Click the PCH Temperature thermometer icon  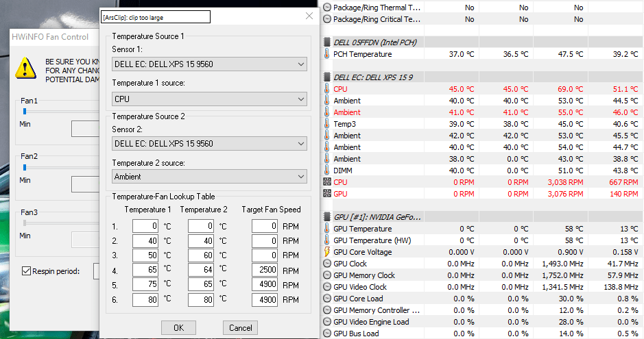point(327,53)
